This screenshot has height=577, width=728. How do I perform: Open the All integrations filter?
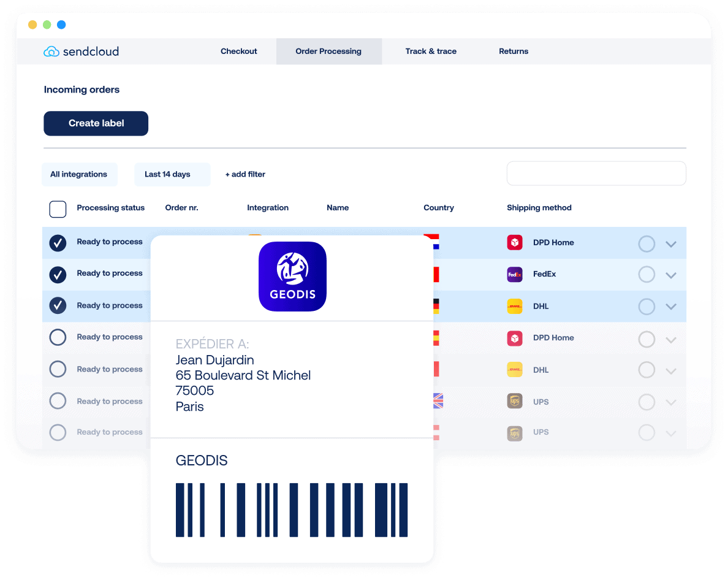(x=79, y=174)
